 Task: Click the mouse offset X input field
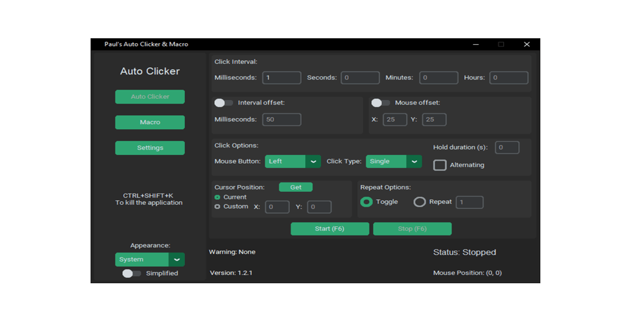(394, 119)
